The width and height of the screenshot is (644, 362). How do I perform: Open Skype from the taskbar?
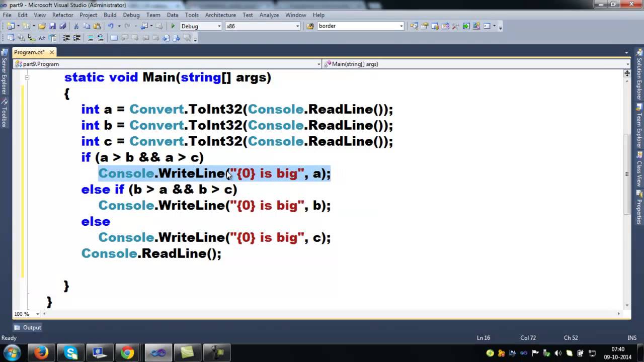71,352
